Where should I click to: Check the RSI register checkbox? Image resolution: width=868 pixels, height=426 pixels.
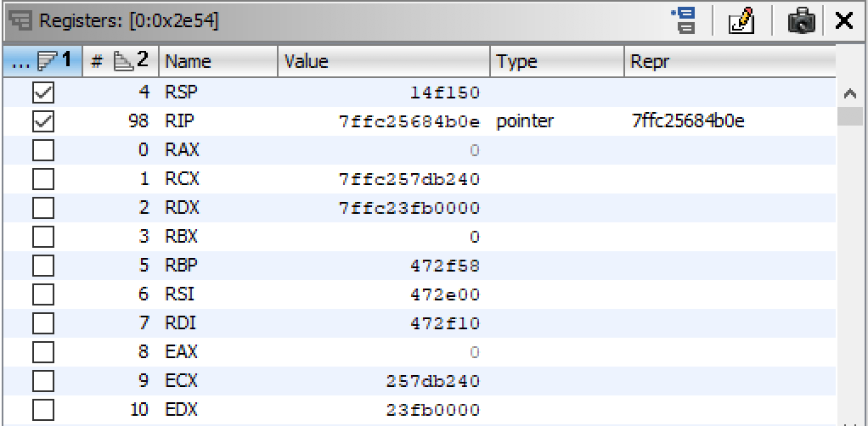(43, 294)
